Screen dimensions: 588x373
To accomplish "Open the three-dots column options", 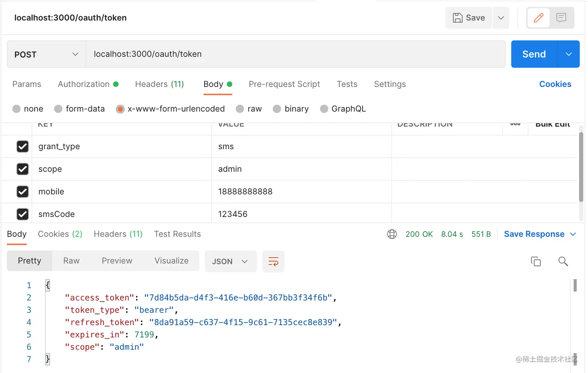I will click(x=515, y=125).
